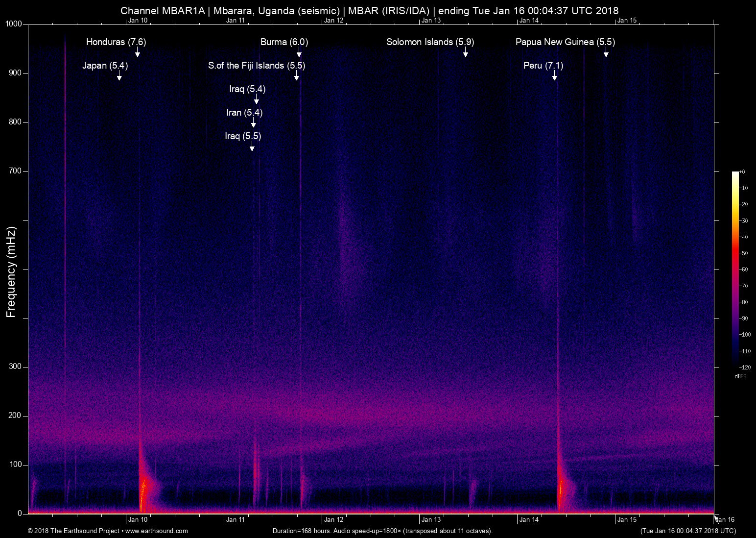Click the Jan 14 label on the top axis

coord(529,20)
